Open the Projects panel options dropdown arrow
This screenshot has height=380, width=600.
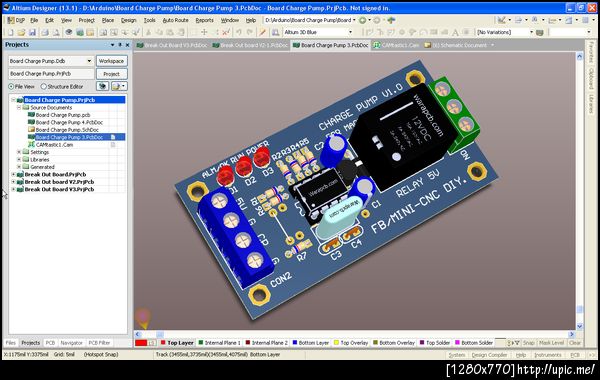(112, 45)
